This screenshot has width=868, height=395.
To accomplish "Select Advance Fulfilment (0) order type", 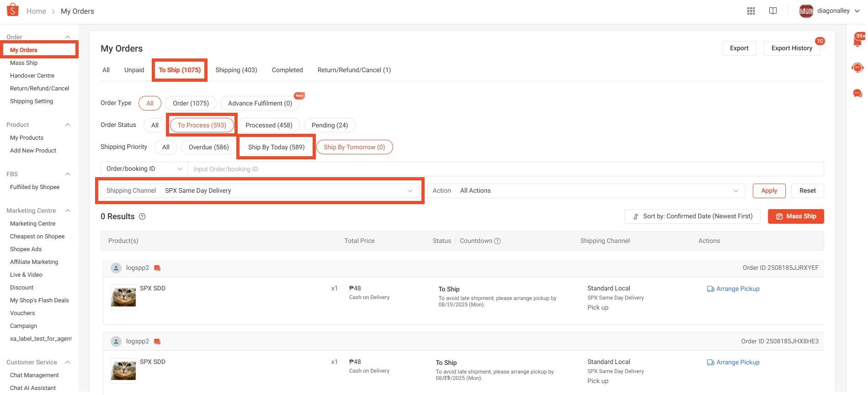I will coord(260,103).
